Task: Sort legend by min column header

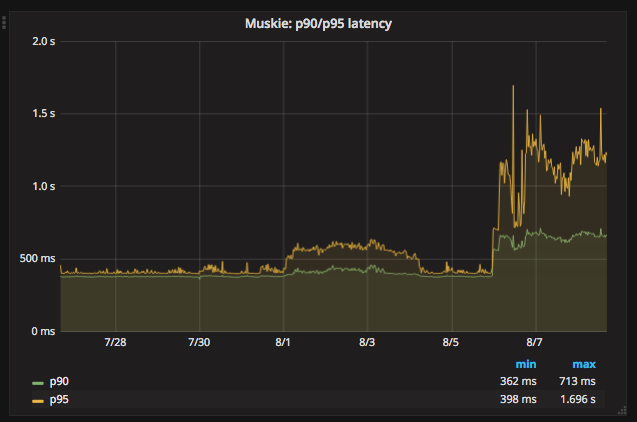Action: tap(526, 364)
